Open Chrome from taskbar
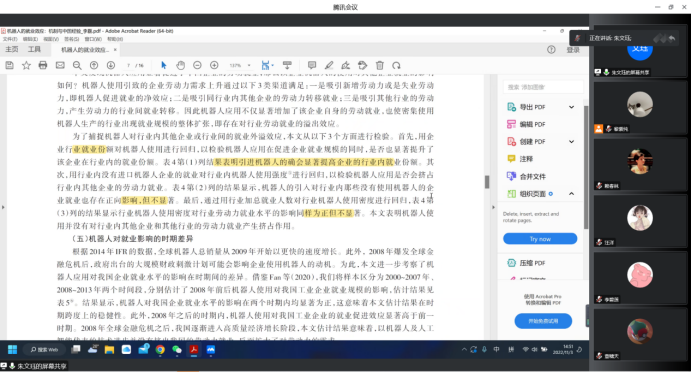692x372 pixels. 160,349
